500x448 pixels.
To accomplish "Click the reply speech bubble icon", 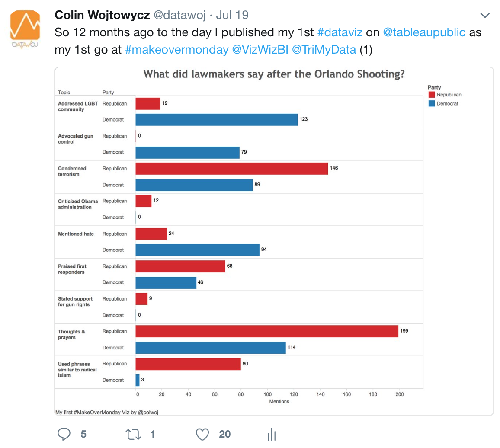I will pos(64,434).
